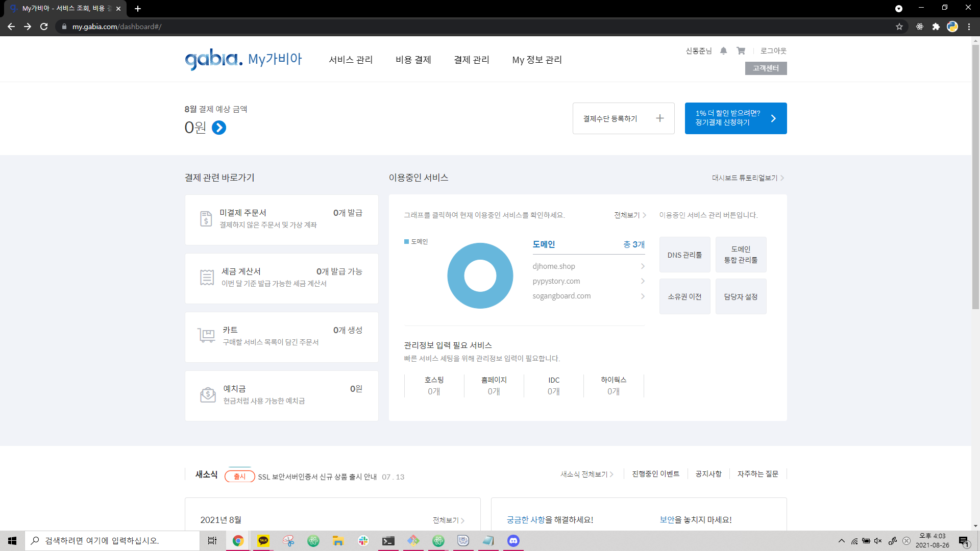Click the deposit money icon
The height and width of the screenshot is (551, 980).
click(208, 394)
